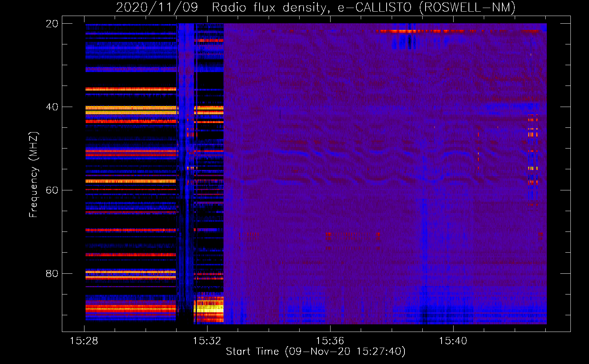Click the Start Time axis label
Screen dimensions: 589x364
click(315, 352)
